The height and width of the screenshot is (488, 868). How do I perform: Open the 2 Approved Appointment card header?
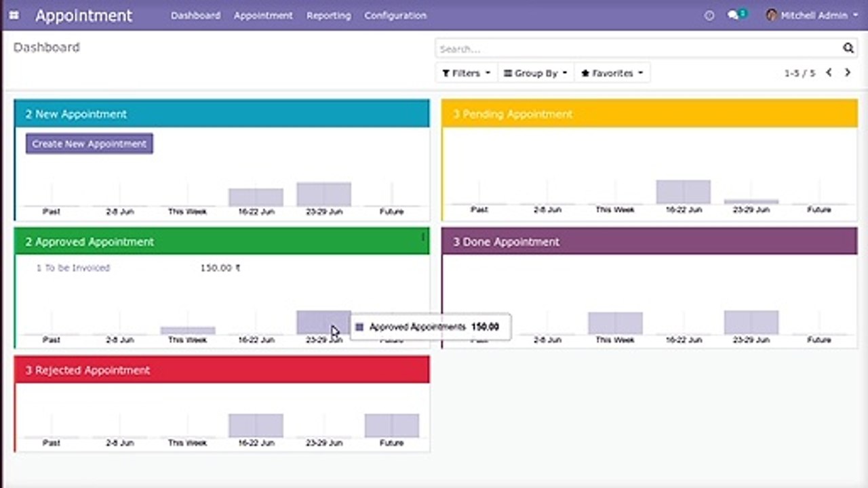222,241
